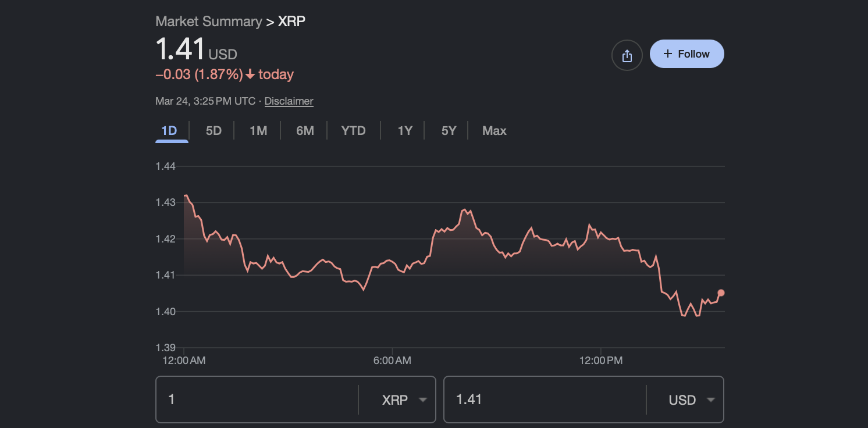Switch to the 5Y view
This screenshot has width=868, height=428.
449,130
